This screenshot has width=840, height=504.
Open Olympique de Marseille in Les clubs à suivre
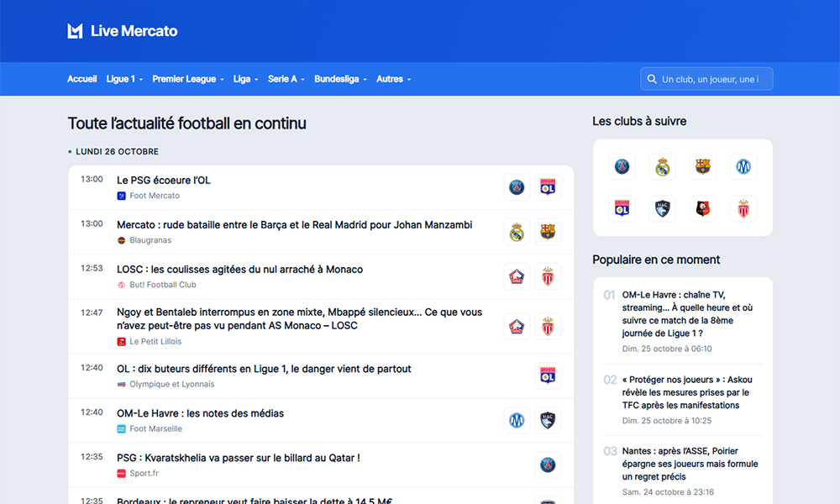pyautogui.click(x=743, y=166)
